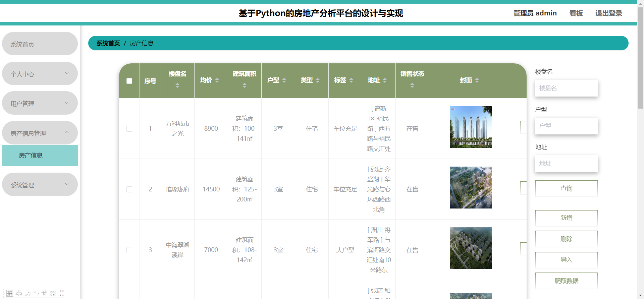The image size is (644, 299).
Task: Select the 房产信息 submenu item
Action: click(40, 156)
